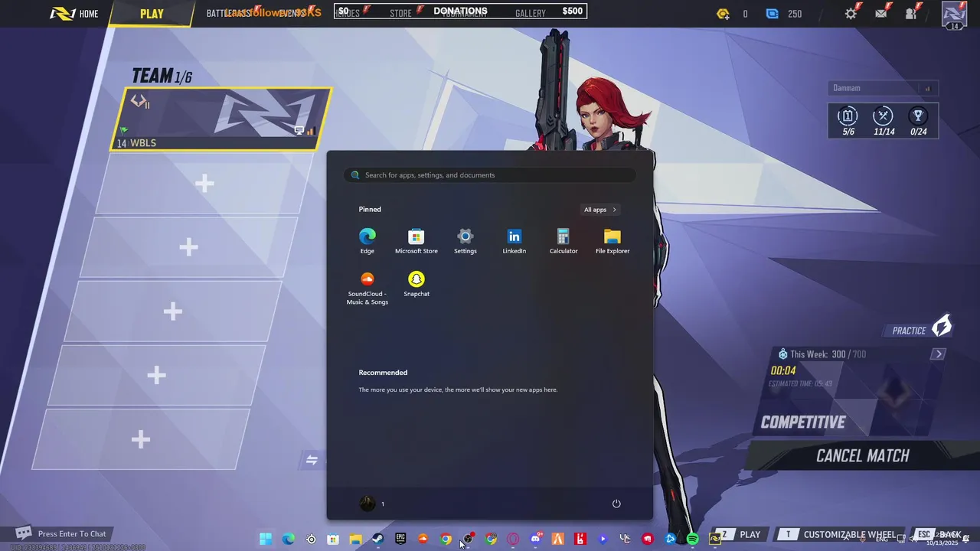Expand the This Week progress arrow
Viewport: 980px width, 551px height.
(939, 354)
